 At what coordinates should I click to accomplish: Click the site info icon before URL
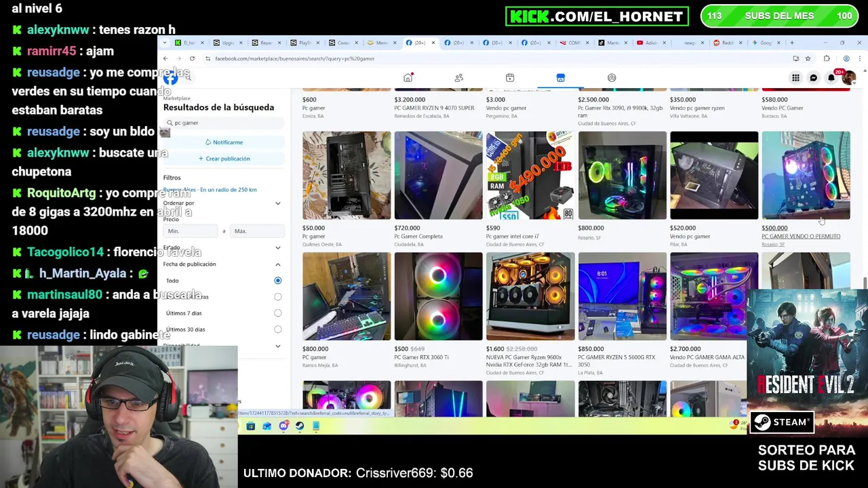[x=208, y=59]
